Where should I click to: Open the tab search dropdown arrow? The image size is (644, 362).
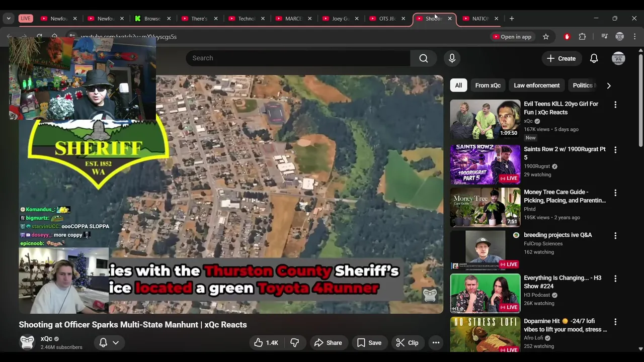pos(9,19)
